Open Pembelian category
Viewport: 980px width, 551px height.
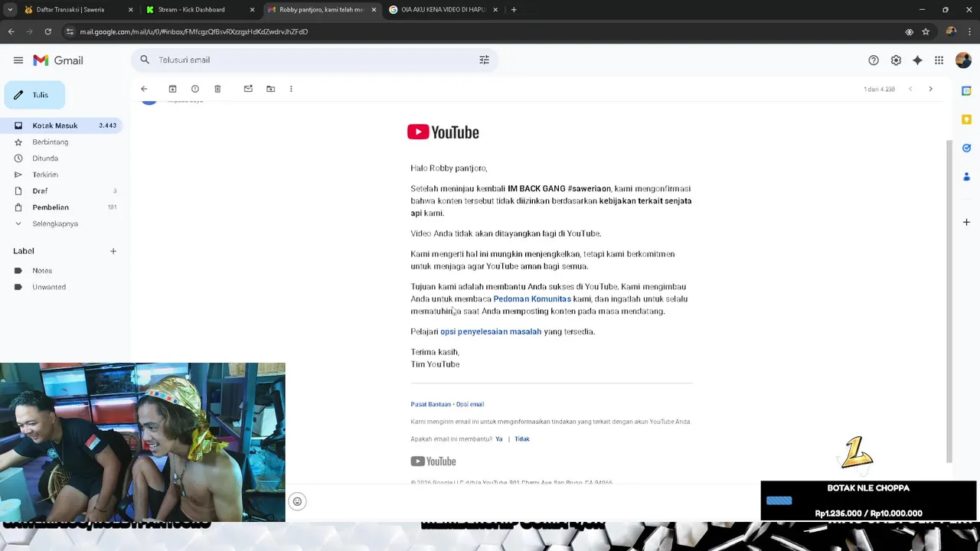coord(61,207)
